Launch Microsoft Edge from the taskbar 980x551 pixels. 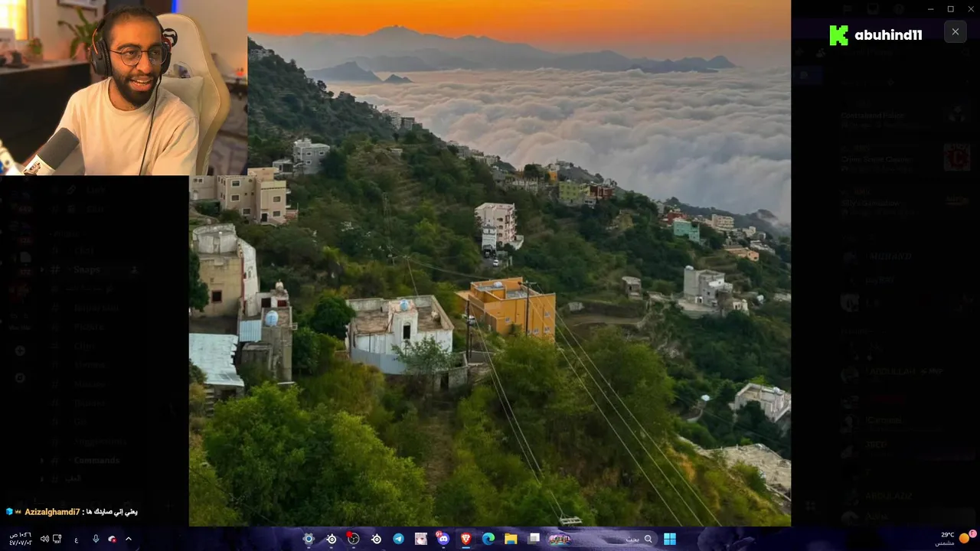pyautogui.click(x=488, y=539)
